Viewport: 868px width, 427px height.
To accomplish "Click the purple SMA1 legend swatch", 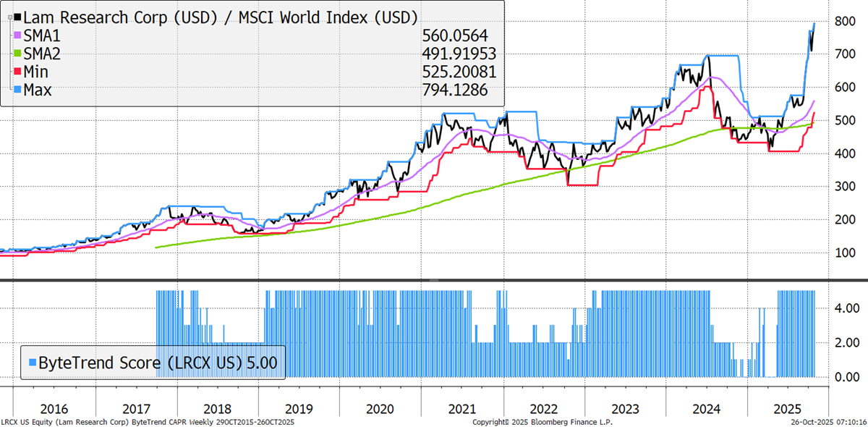I will pyautogui.click(x=19, y=35).
